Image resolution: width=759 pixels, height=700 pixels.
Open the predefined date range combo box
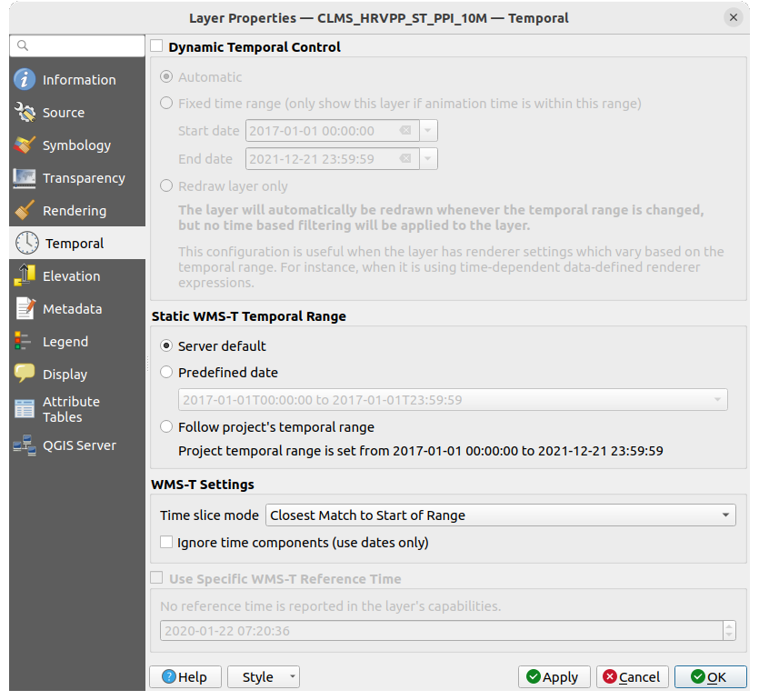pyautogui.click(x=452, y=400)
